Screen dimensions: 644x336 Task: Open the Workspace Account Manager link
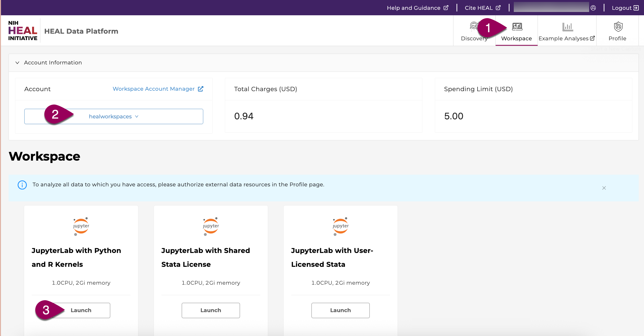158,89
